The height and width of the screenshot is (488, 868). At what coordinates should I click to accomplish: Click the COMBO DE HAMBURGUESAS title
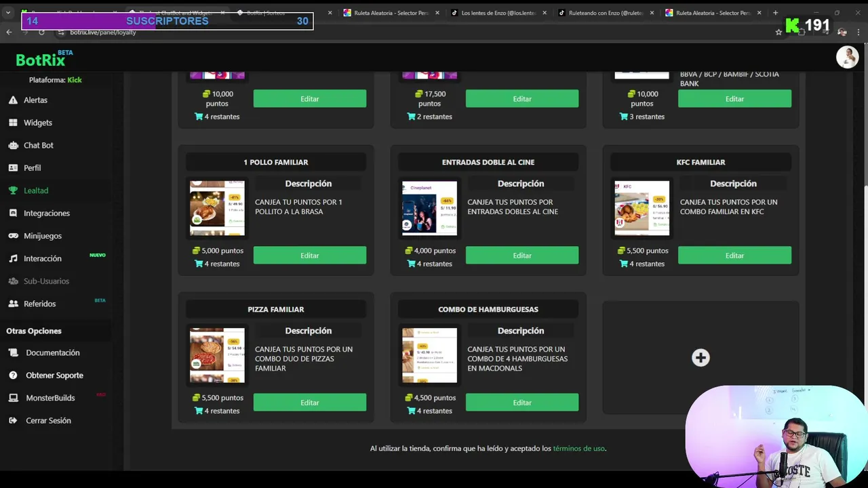pos(488,309)
